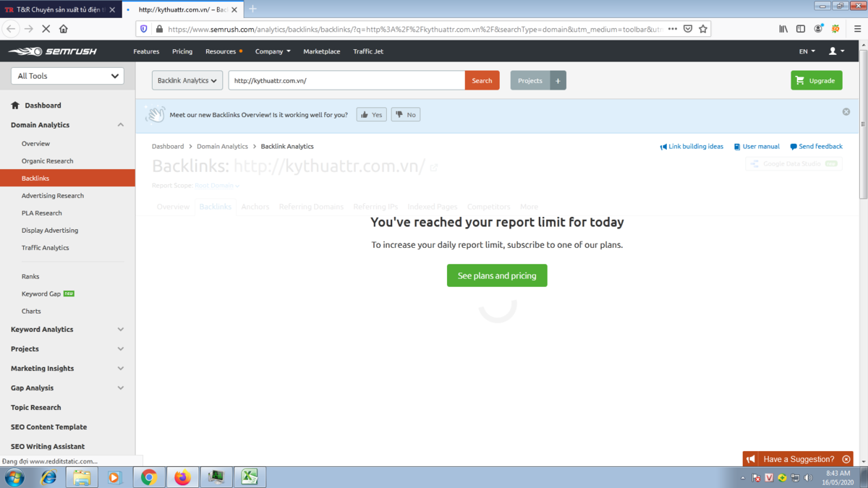Expand the Gap Analysis section
Screen dimensions: 868x488
click(x=120, y=388)
